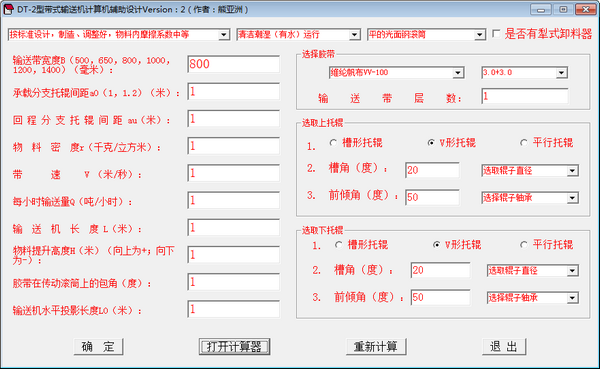Focus the 承载分支托辊间距a0 input field
Screen dimensions: 600x369
[x=234, y=92]
